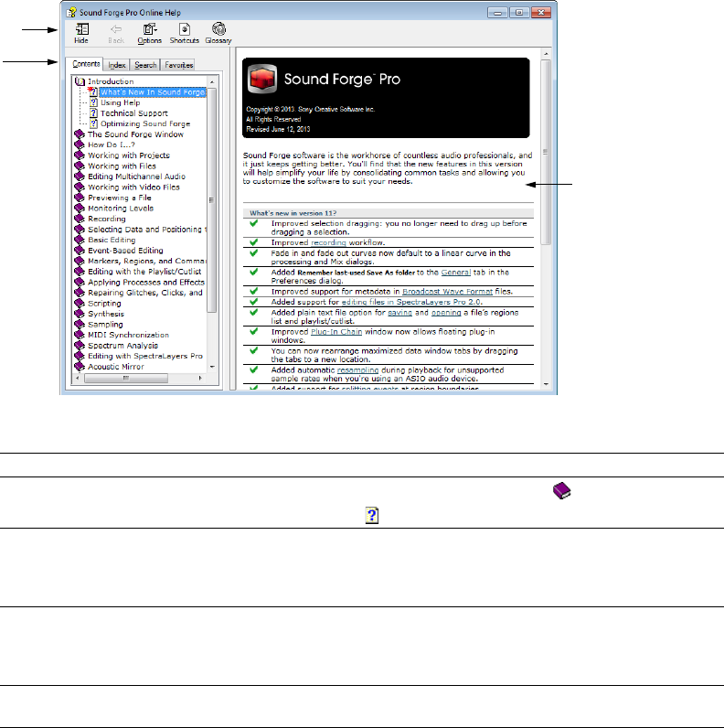Click the book icon beside Sampling
The width and height of the screenshot is (724, 728).
click(x=80, y=325)
